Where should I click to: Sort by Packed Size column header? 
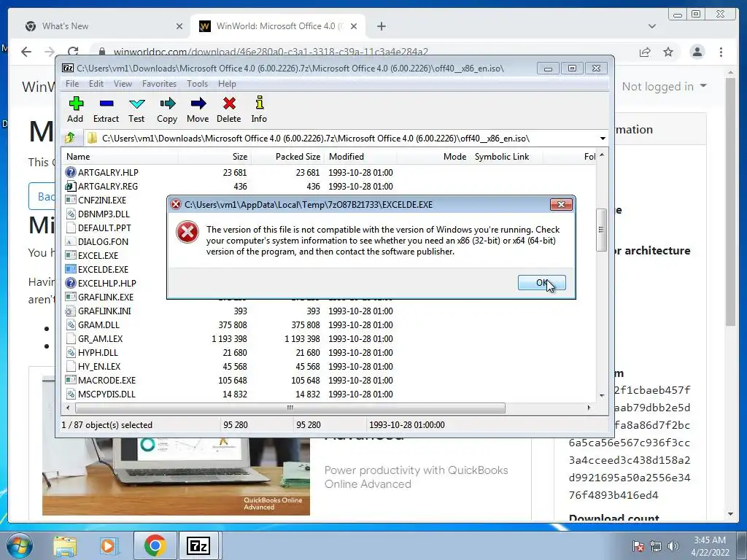[x=287, y=157]
